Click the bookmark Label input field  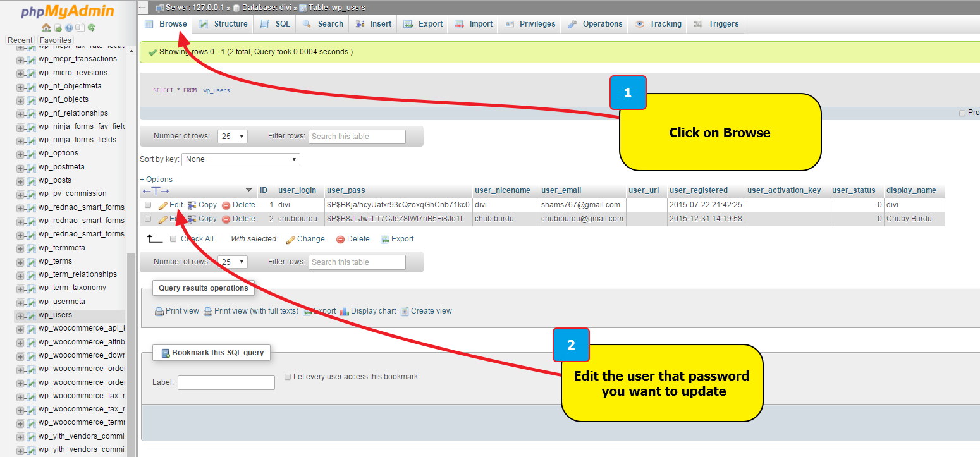(226, 383)
